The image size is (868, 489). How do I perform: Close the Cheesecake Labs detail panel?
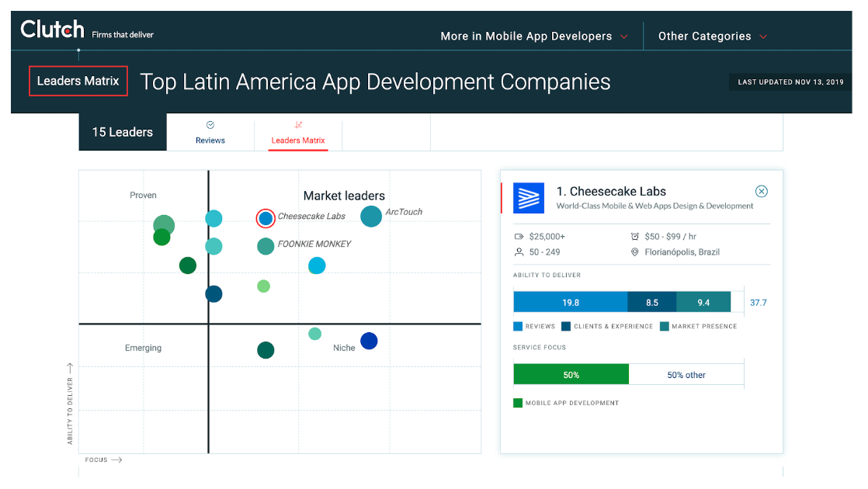coord(762,192)
